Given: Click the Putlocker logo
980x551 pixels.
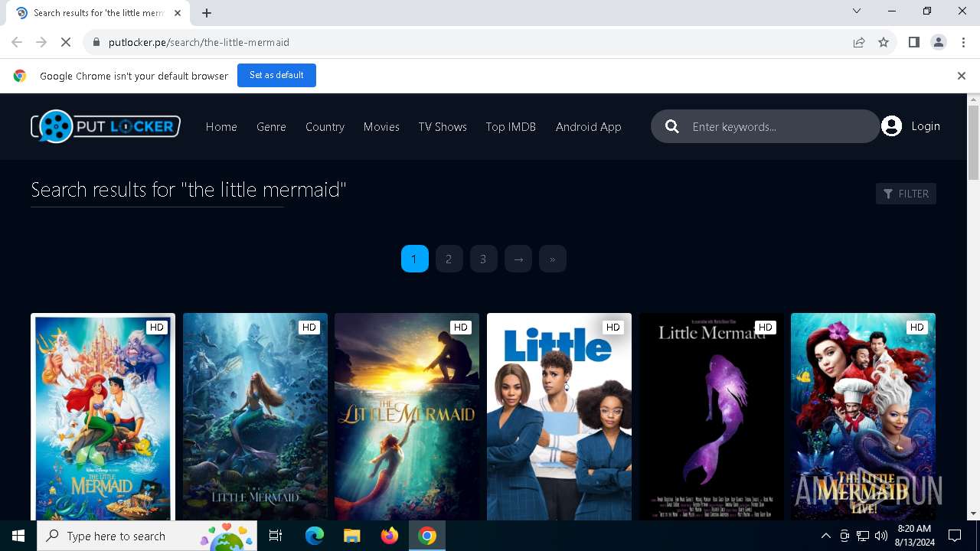Looking at the screenshot, I should (106, 126).
